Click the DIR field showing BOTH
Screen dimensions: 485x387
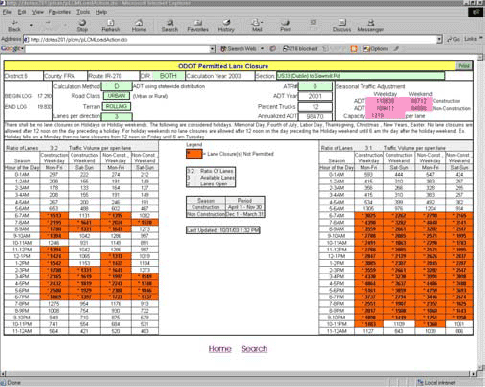168,76
